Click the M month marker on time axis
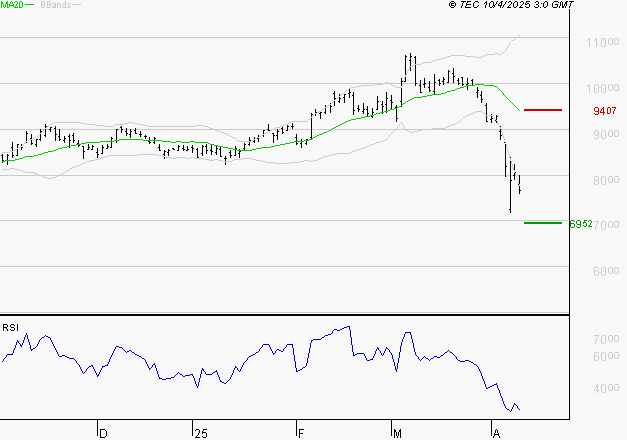 tap(398, 432)
